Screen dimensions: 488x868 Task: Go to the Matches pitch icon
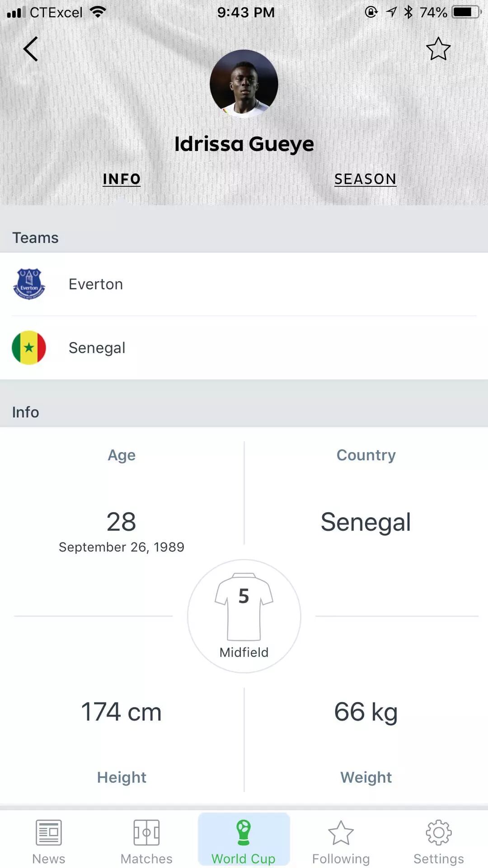[146, 832]
